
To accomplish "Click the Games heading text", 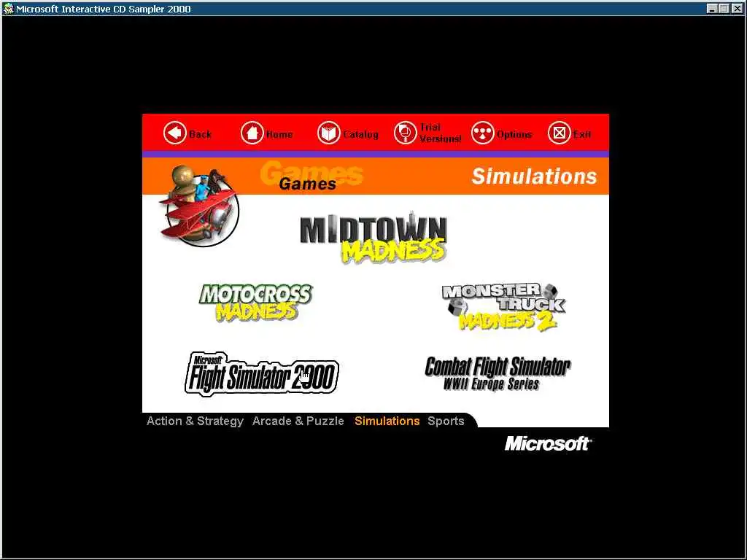I will pos(308,184).
